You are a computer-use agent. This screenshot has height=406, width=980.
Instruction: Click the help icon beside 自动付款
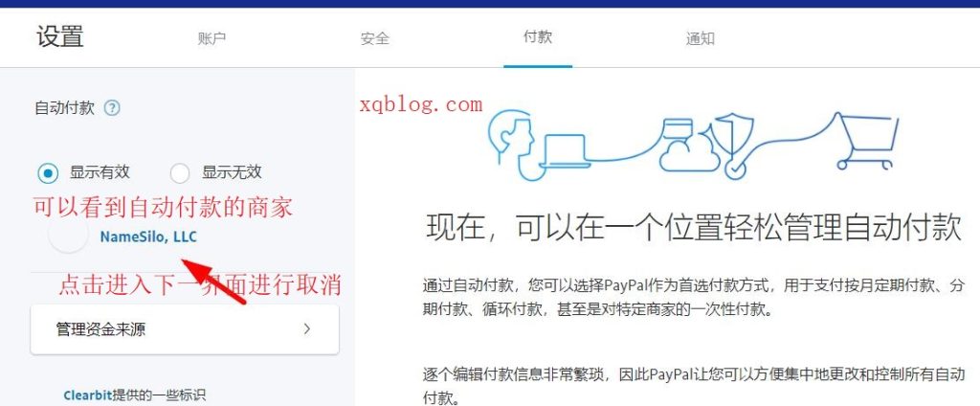click(x=112, y=108)
